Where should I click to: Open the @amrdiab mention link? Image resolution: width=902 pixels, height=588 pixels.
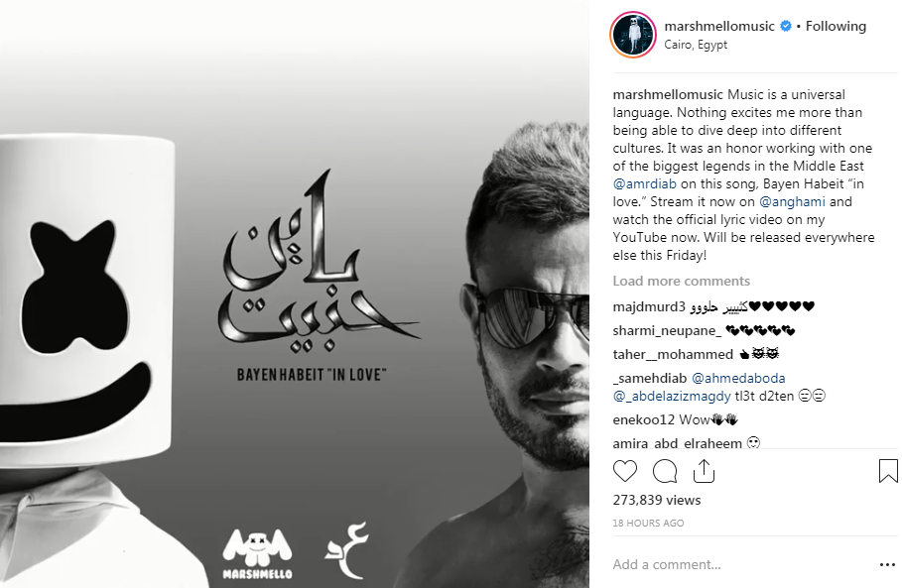click(644, 183)
